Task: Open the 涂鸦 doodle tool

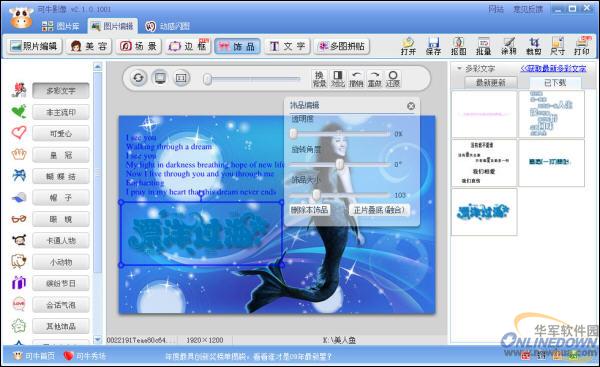Action: point(509,46)
